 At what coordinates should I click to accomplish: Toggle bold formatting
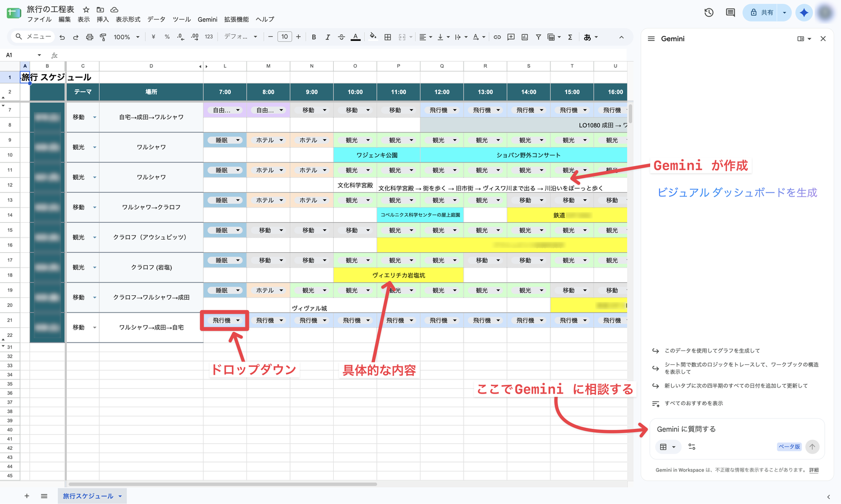point(314,37)
